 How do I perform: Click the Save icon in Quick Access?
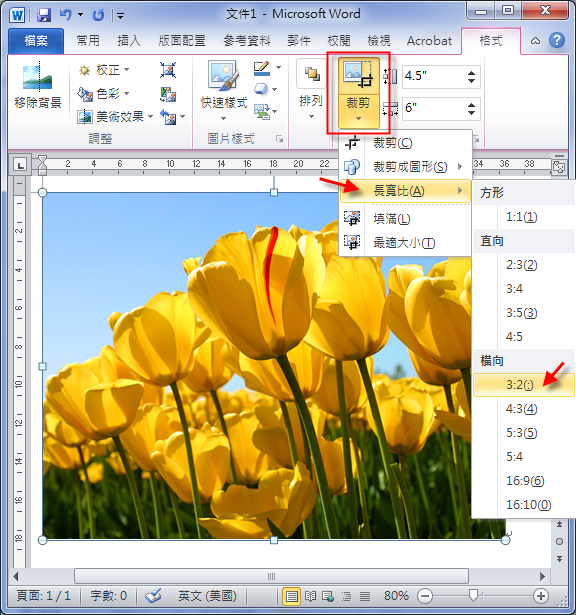(44, 15)
